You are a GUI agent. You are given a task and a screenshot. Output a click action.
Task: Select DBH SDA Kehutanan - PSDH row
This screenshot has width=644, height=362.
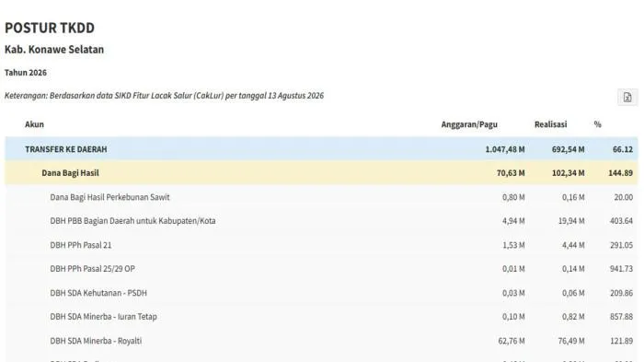point(321,293)
